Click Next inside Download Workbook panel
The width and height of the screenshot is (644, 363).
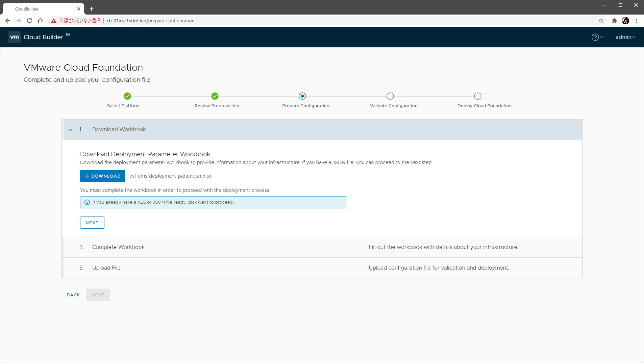92,223
